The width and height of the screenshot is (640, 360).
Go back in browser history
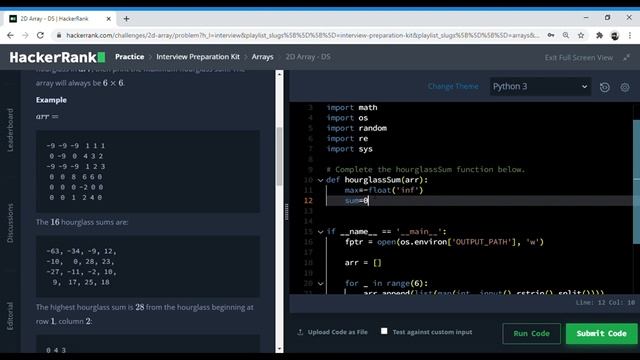(x=10, y=36)
